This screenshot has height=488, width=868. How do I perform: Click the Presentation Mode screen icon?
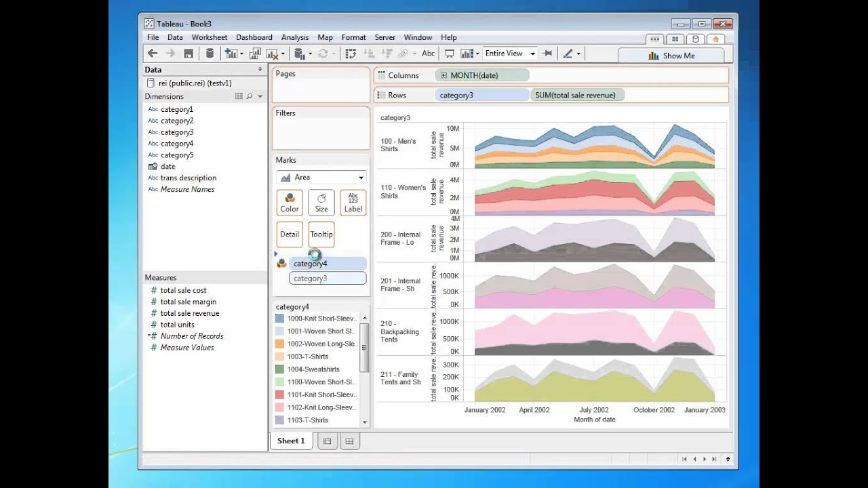click(450, 54)
